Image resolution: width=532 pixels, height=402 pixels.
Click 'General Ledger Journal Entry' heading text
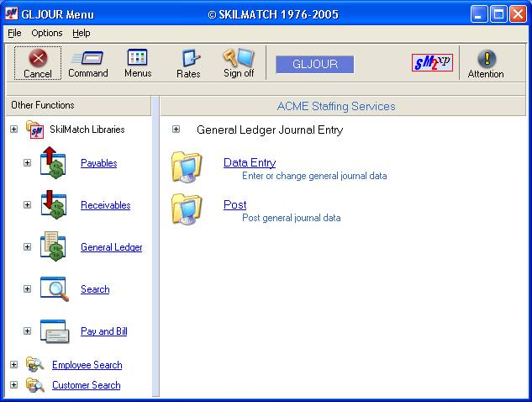(x=270, y=130)
